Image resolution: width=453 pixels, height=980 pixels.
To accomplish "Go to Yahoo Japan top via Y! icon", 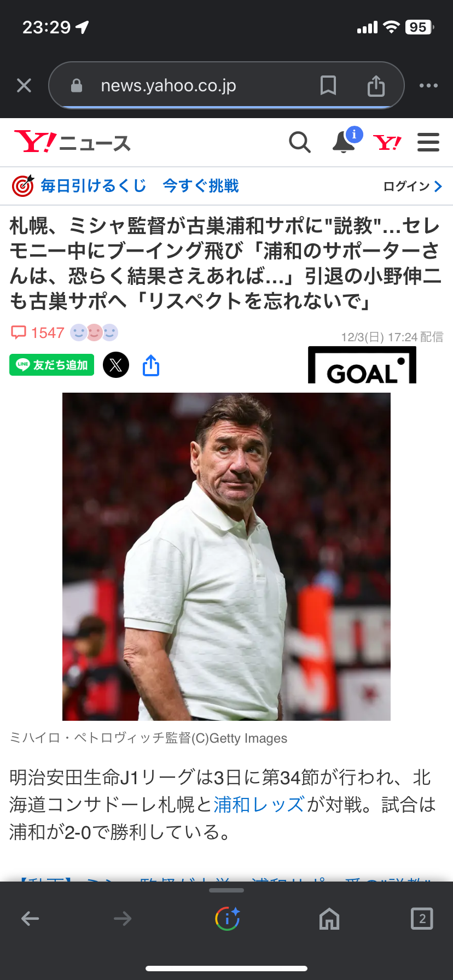I will pyautogui.click(x=387, y=143).
